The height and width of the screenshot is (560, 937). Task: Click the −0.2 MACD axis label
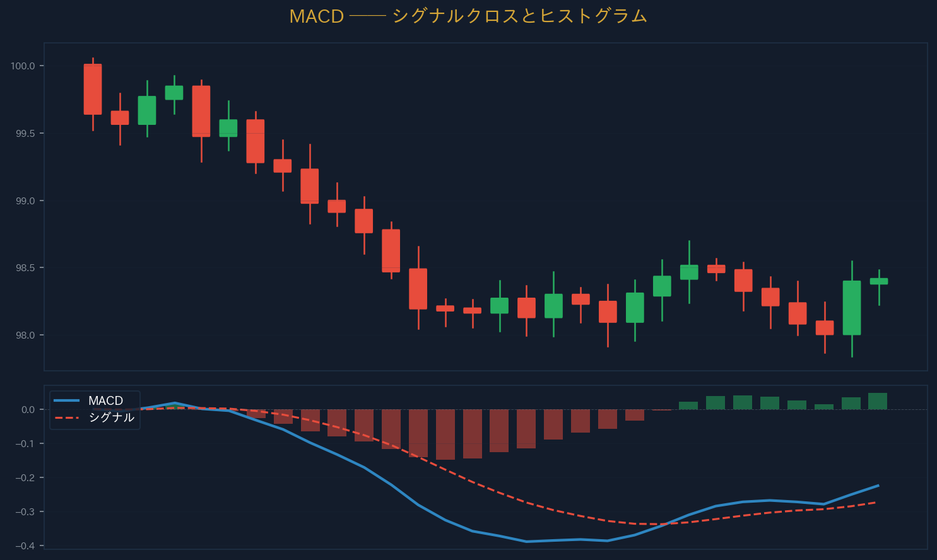tap(25, 477)
